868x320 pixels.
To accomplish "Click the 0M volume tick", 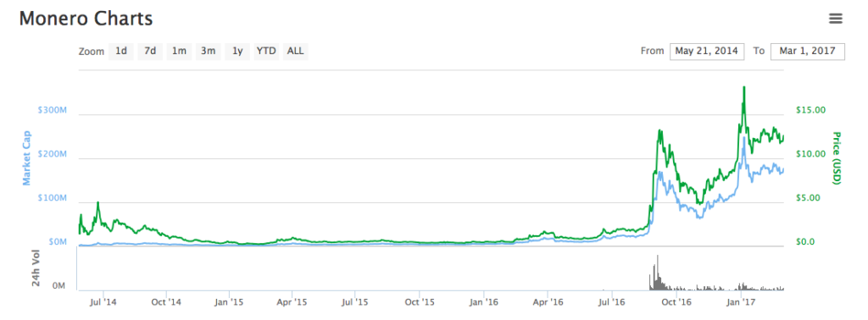I will pyautogui.click(x=59, y=287).
